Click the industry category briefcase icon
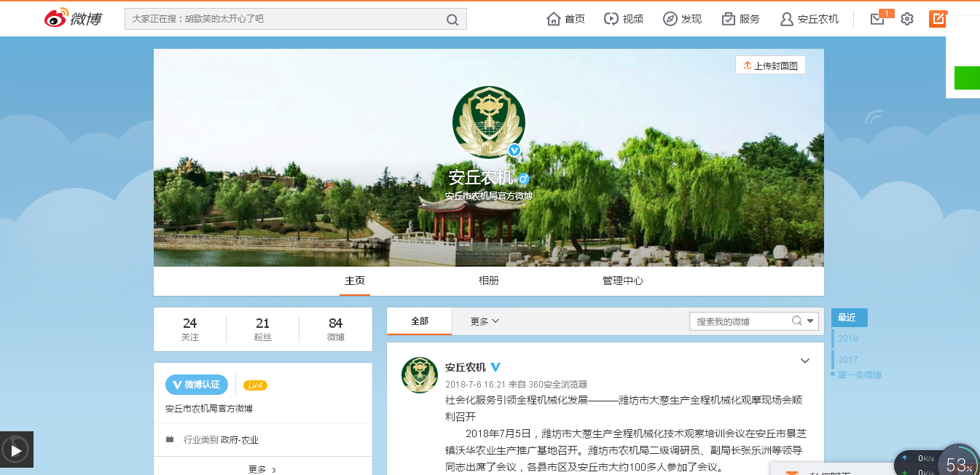The image size is (980, 475). pyautogui.click(x=170, y=440)
